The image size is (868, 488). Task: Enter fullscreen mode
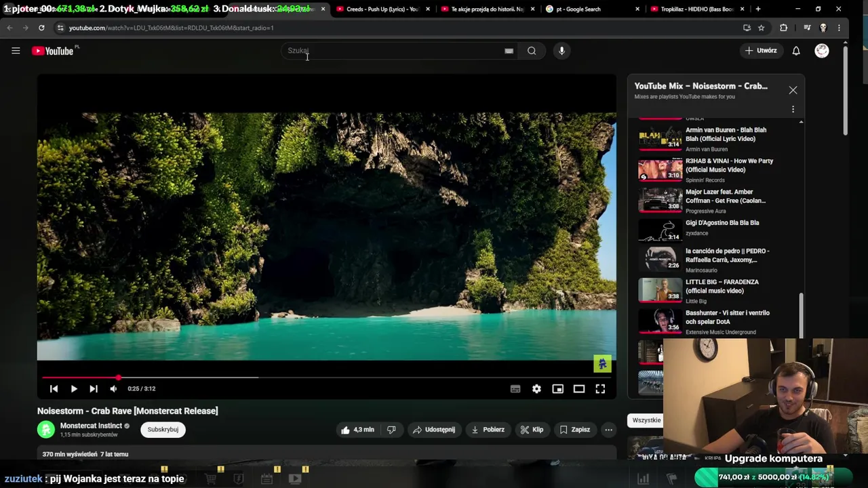600,389
